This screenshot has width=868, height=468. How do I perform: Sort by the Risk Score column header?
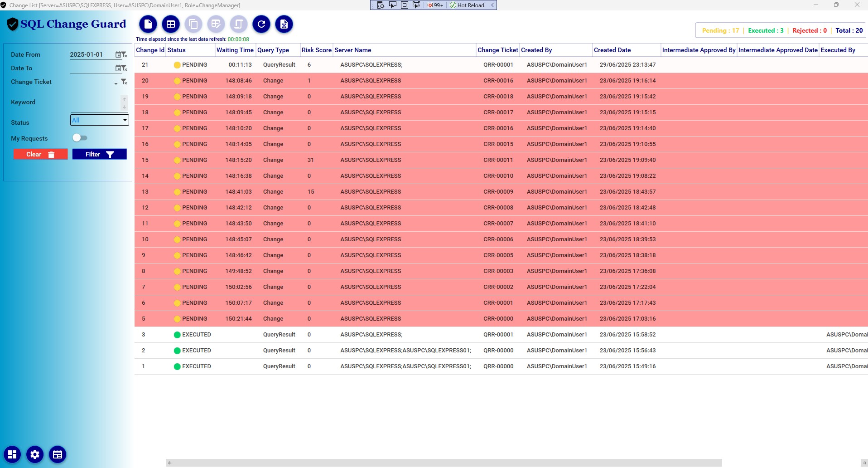[x=316, y=50]
